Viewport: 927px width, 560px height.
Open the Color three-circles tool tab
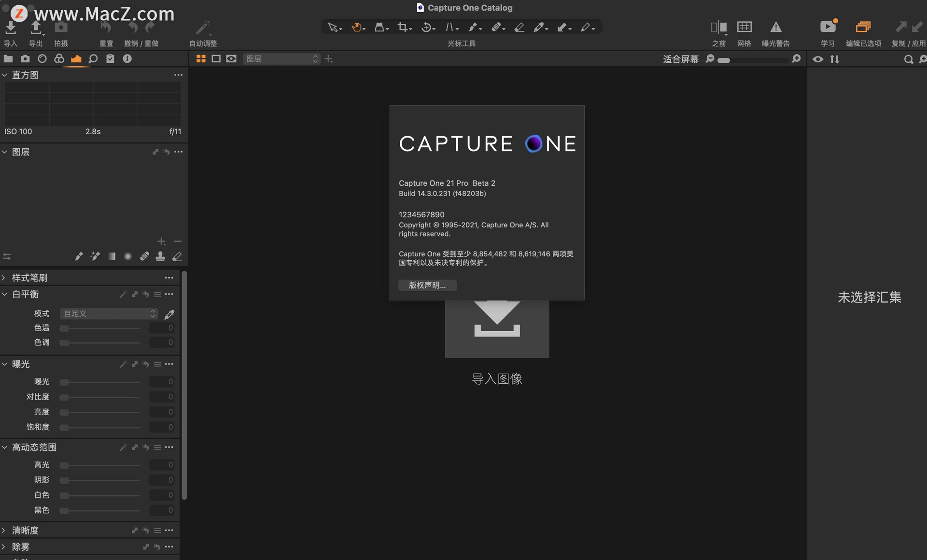(59, 58)
